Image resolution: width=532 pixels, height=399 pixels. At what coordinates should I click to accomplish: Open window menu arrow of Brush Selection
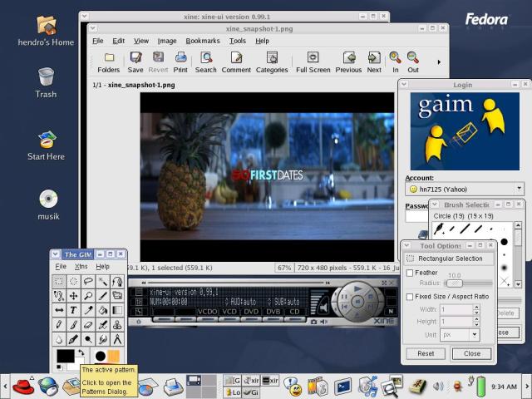(435, 204)
